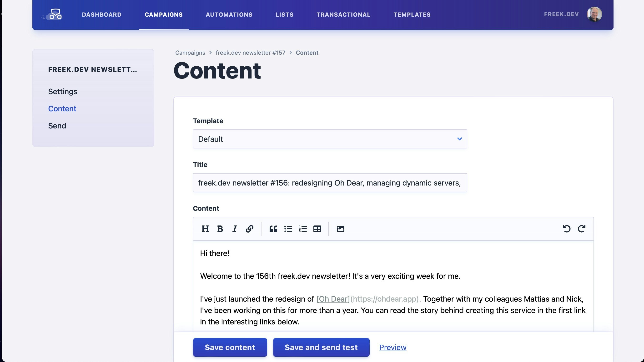Open Settings in campaign sidebar

coord(63,91)
